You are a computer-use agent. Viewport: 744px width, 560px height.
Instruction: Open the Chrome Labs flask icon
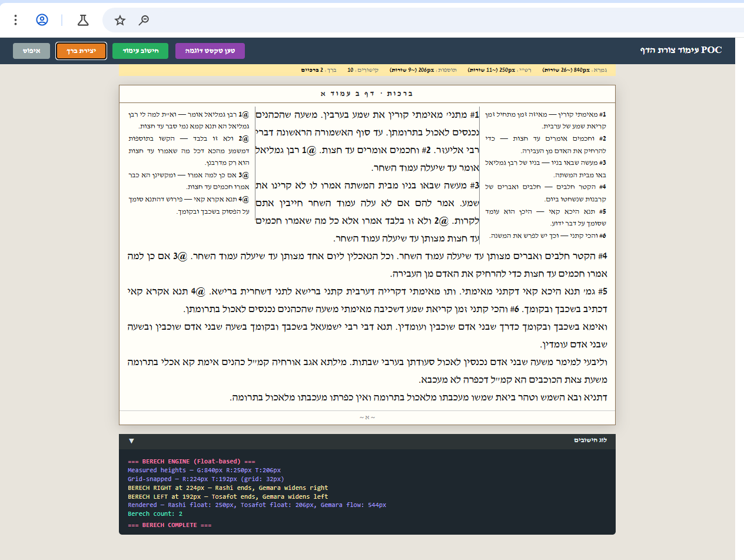pyautogui.click(x=83, y=21)
